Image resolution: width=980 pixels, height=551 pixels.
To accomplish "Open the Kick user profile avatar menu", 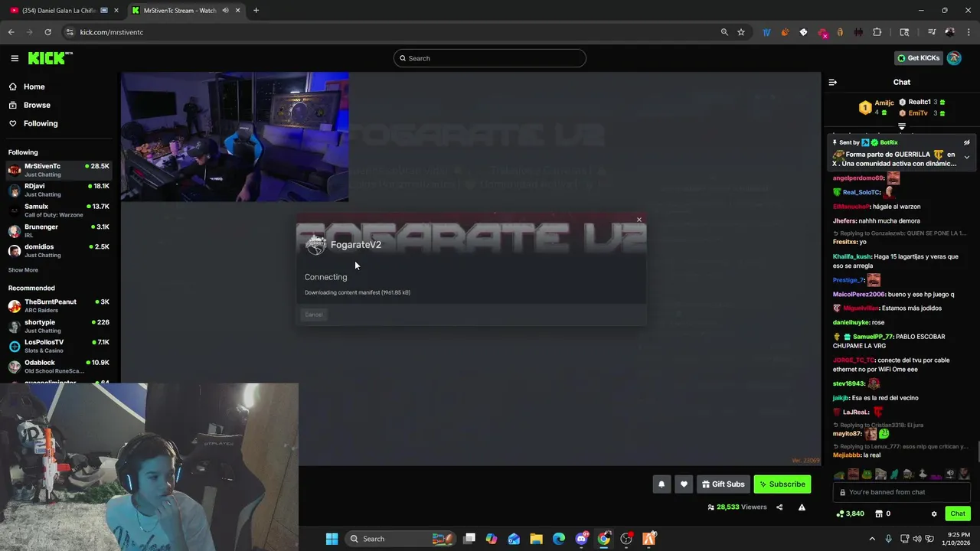I will [x=954, y=58].
